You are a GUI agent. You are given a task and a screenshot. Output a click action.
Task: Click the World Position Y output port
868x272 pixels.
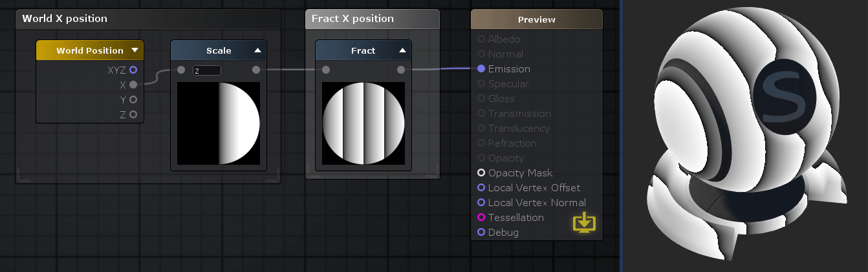133,99
